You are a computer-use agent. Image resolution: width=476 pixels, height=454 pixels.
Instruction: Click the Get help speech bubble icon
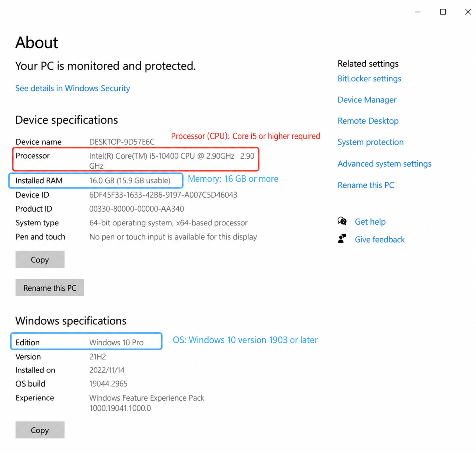342,222
